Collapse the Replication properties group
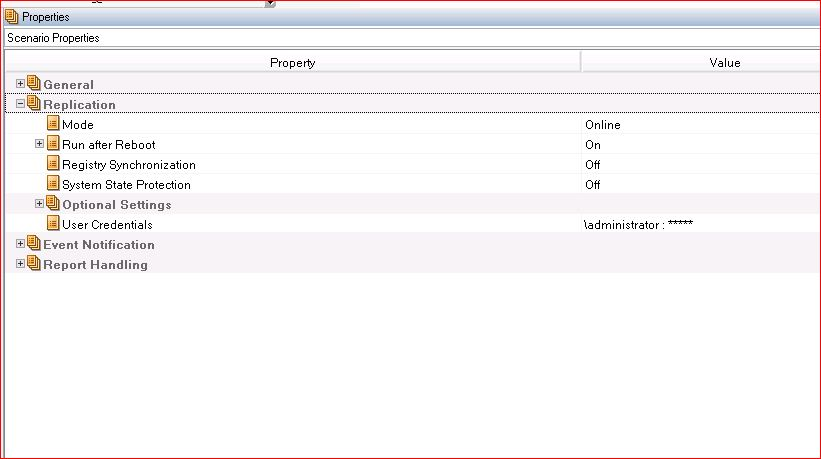Screen dimensions: 821x459 pyautogui.click(x=20, y=104)
